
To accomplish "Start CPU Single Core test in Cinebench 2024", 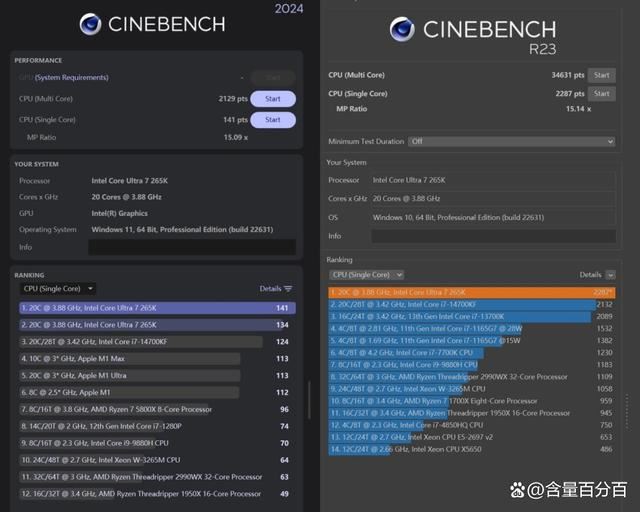I will 272,120.
